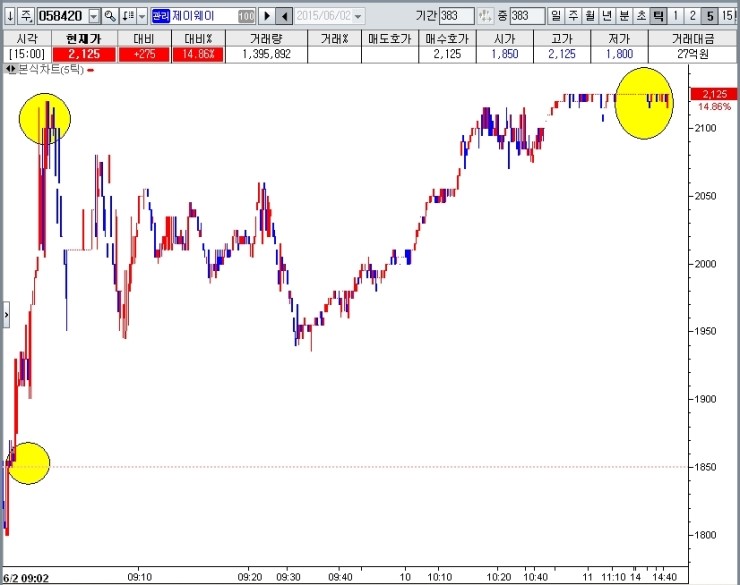Click the 2000 price axis label
The width and height of the screenshot is (740, 585).
(x=705, y=264)
